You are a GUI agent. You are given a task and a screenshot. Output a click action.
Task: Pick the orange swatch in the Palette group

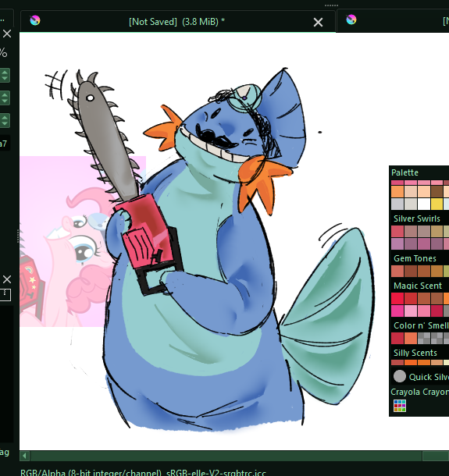point(397,191)
